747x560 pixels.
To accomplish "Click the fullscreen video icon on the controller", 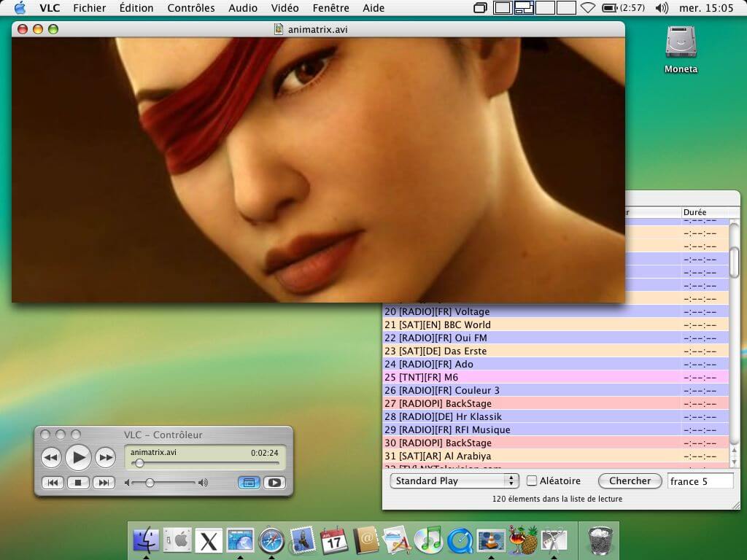I will tap(275, 482).
